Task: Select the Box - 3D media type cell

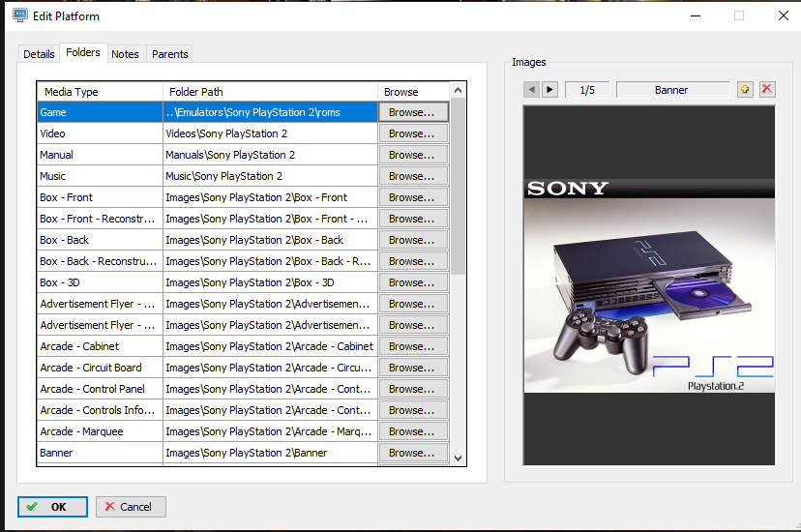Action: pos(101,282)
